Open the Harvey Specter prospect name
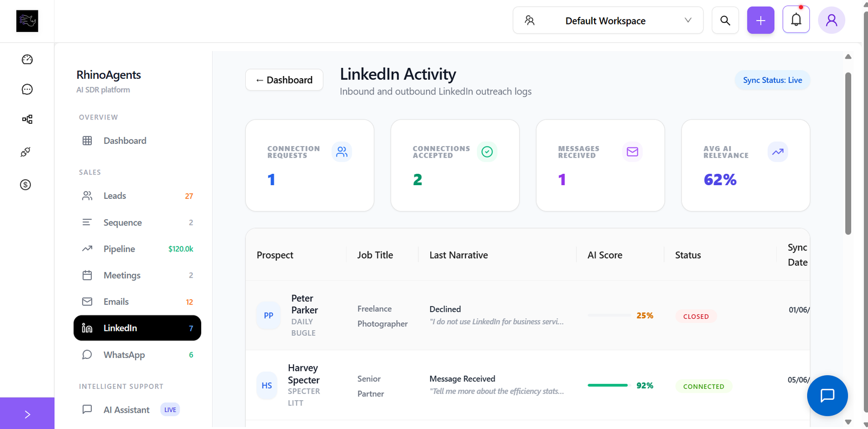 point(303,374)
